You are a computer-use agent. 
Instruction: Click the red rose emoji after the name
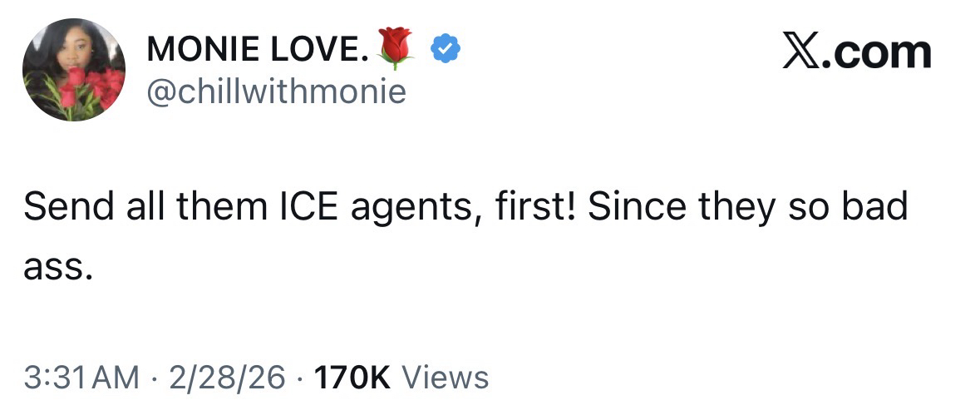pos(395,47)
